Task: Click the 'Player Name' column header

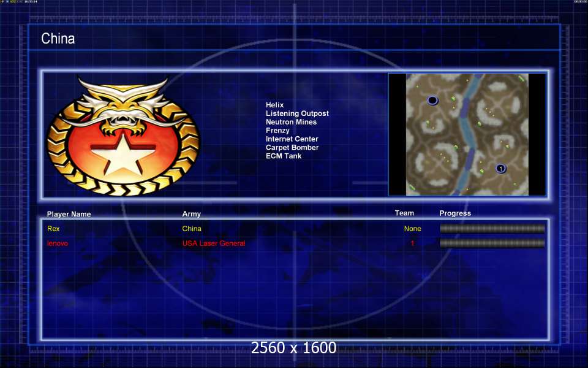Action: click(x=69, y=214)
